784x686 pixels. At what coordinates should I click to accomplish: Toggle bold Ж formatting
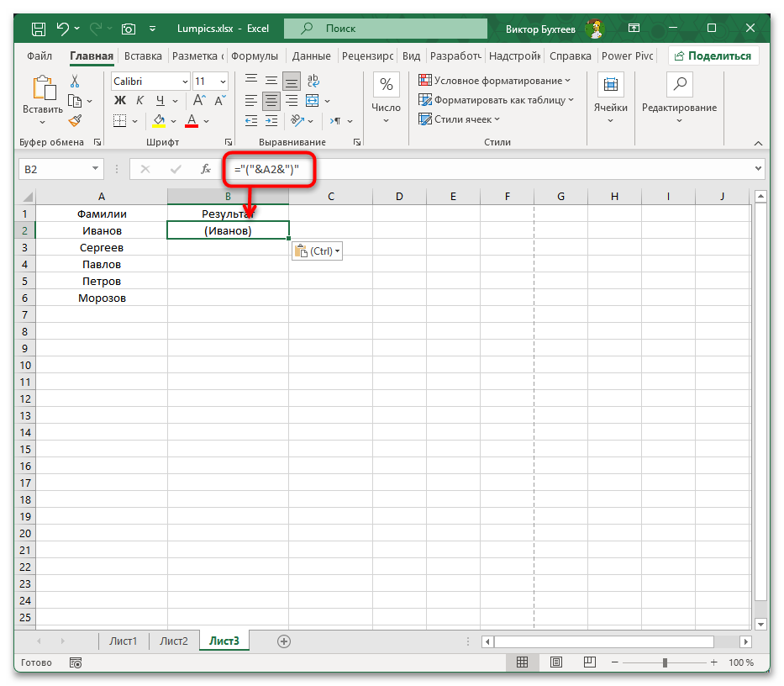[x=118, y=101]
